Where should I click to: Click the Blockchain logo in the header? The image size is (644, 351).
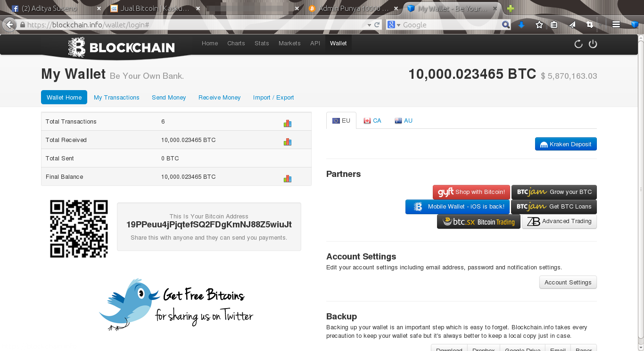[121, 47]
